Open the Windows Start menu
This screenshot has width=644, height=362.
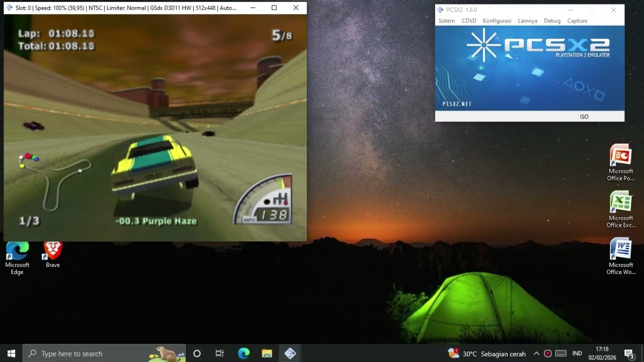pos(12,353)
